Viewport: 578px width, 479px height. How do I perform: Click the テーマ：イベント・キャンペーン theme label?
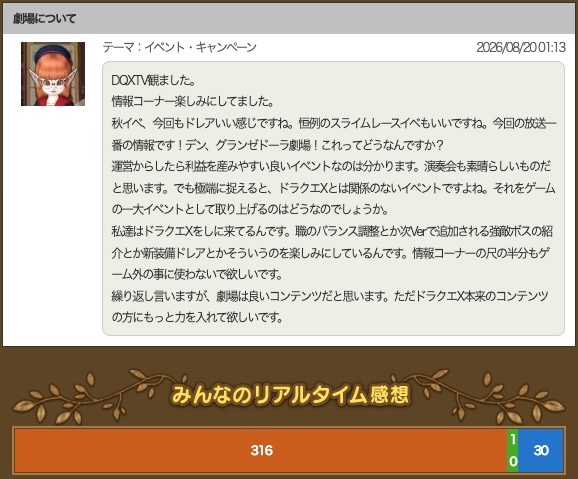(x=180, y=47)
